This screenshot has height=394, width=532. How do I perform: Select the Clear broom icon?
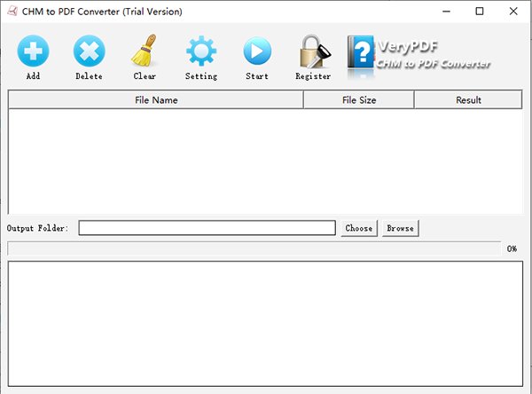coord(145,51)
